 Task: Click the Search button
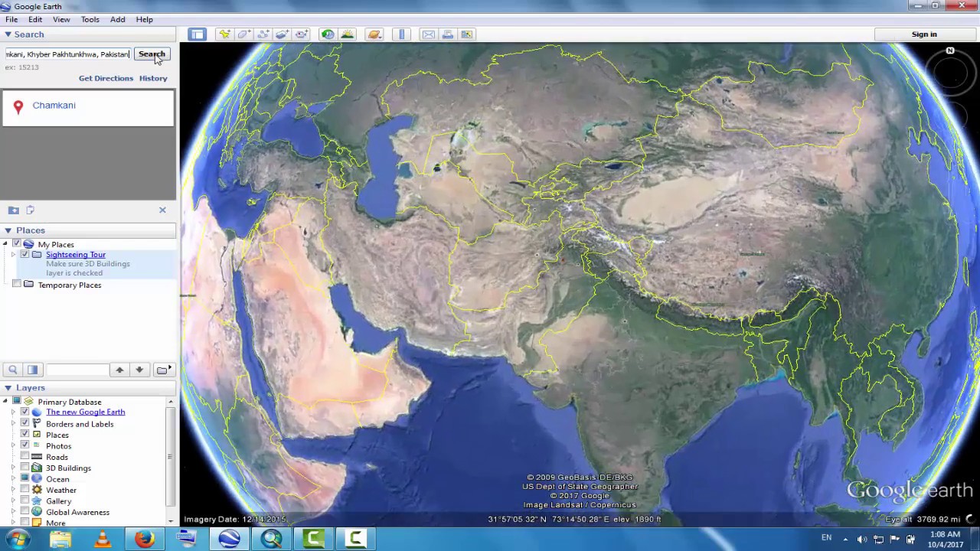(152, 54)
